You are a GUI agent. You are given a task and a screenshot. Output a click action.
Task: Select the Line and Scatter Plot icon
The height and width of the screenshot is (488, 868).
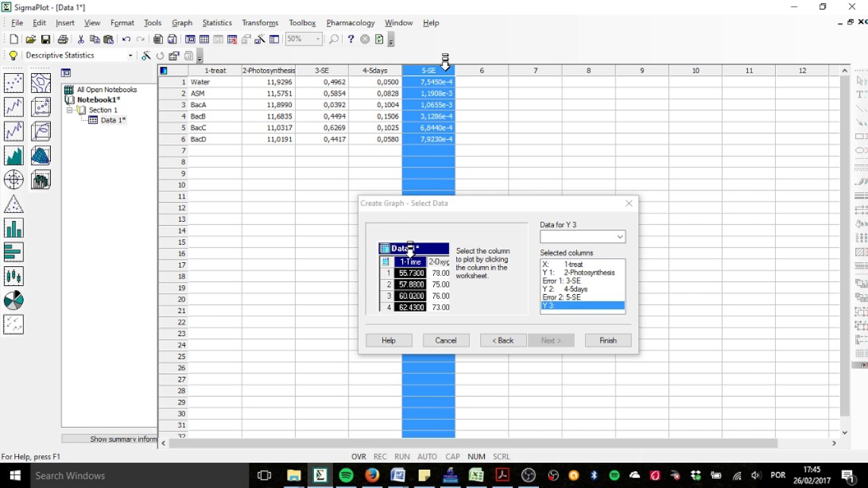[x=14, y=131]
